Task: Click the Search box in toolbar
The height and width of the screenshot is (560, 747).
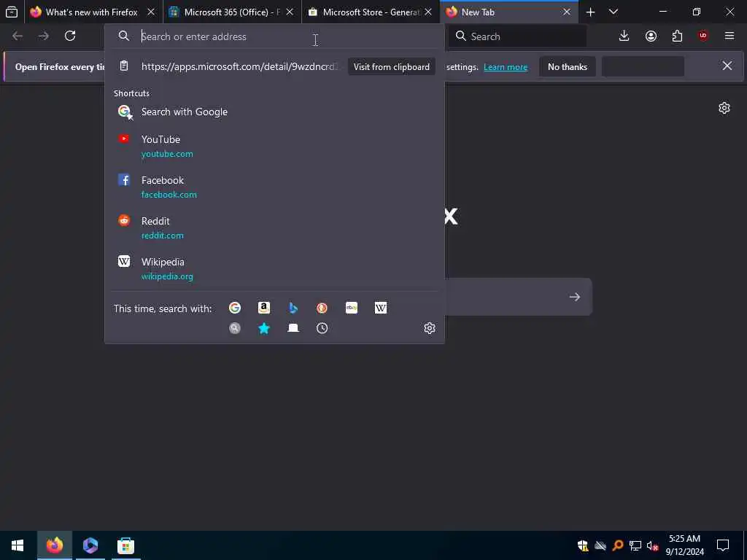Action: point(517,36)
